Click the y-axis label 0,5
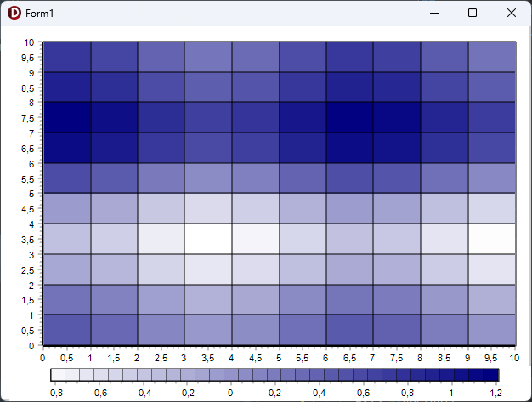The width and height of the screenshot is (532, 402). click(28, 331)
